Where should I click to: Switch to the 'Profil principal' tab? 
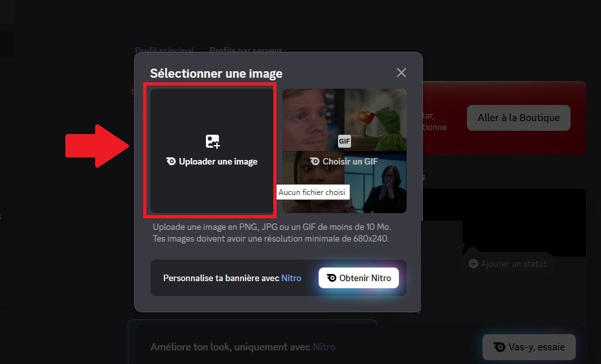coord(164,50)
